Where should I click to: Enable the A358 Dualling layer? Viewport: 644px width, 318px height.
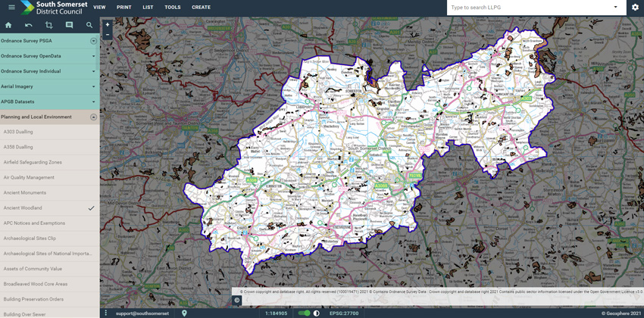point(50,148)
